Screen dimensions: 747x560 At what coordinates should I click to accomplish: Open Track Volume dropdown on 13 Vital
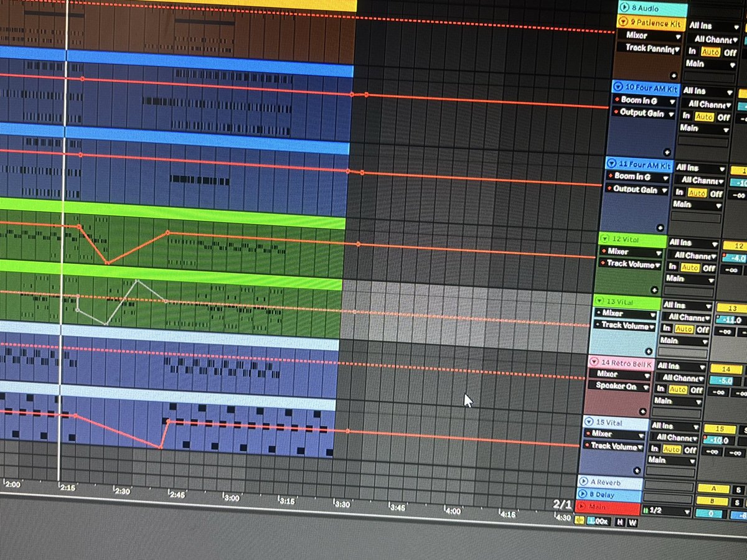(625, 325)
